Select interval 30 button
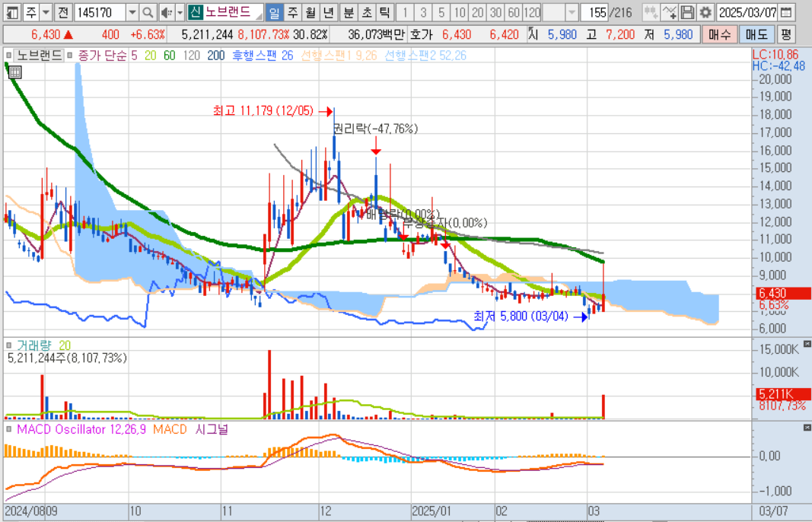 [495, 12]
